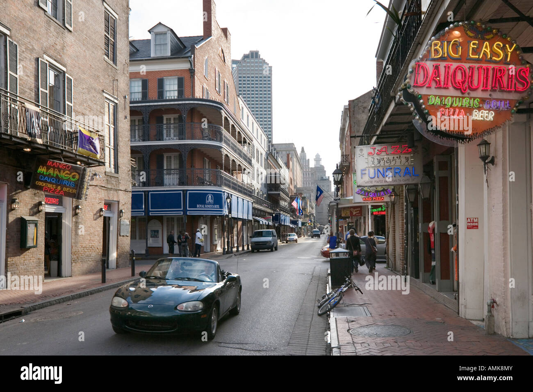Click the red "ATM INSIDE" sign
The image size is (533, 392).
pos(472,223)
